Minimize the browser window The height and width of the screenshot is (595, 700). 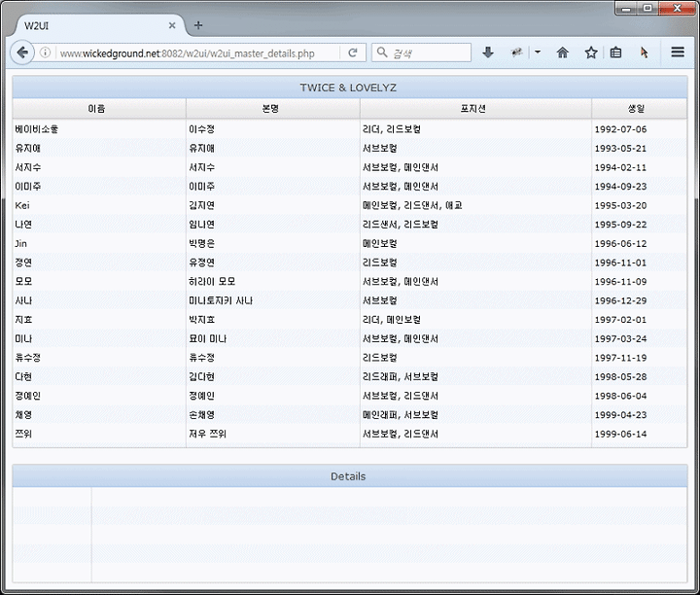(626, 8)
